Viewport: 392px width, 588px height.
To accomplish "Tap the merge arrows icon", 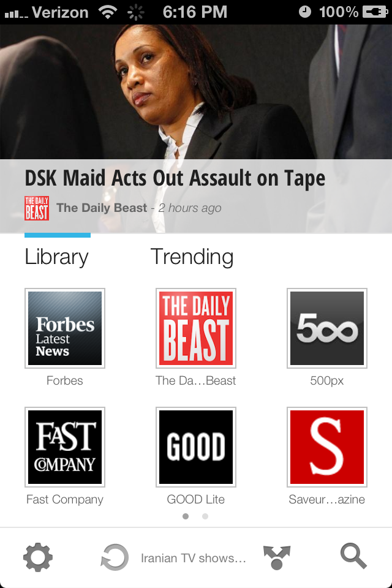I will (277, 557).
